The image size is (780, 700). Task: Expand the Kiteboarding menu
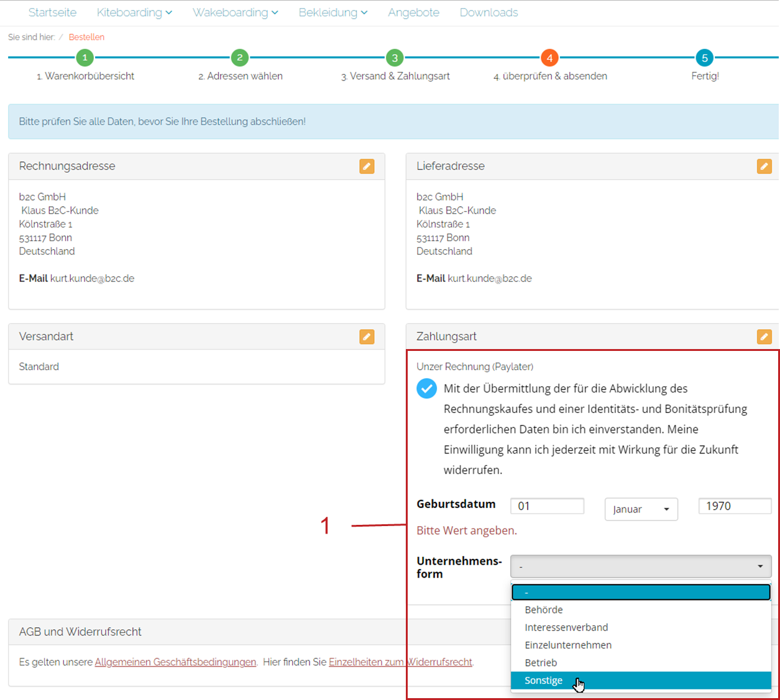point(134,12)
